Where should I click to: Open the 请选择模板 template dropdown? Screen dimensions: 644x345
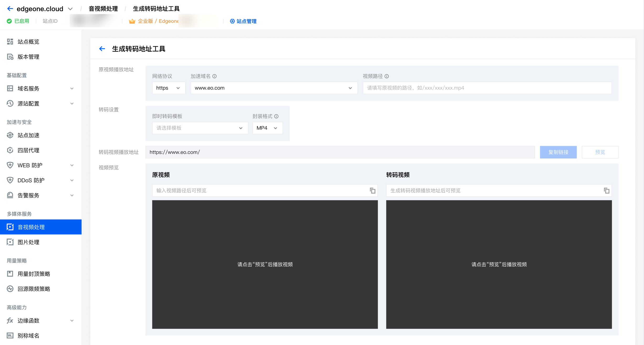pos(200,128)
